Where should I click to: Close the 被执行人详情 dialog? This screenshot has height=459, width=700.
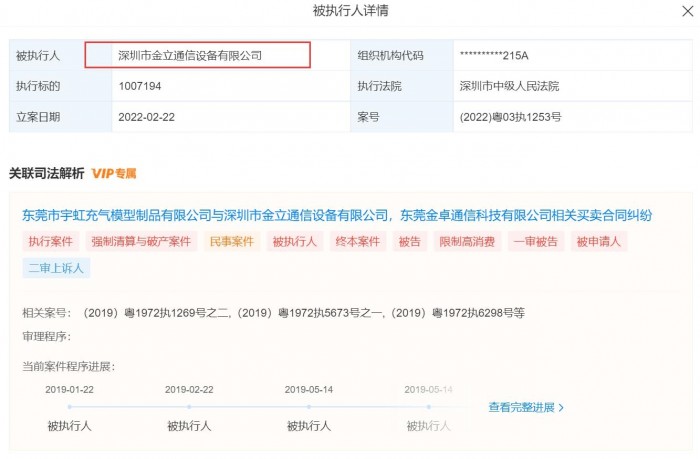688,11
